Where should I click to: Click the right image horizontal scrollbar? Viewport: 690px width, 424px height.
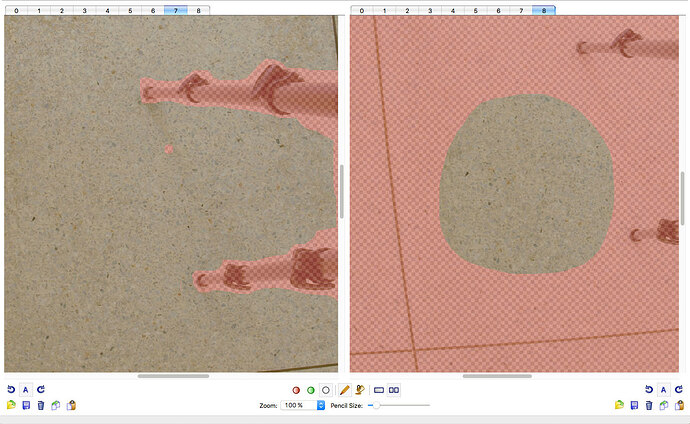(497, 376)
